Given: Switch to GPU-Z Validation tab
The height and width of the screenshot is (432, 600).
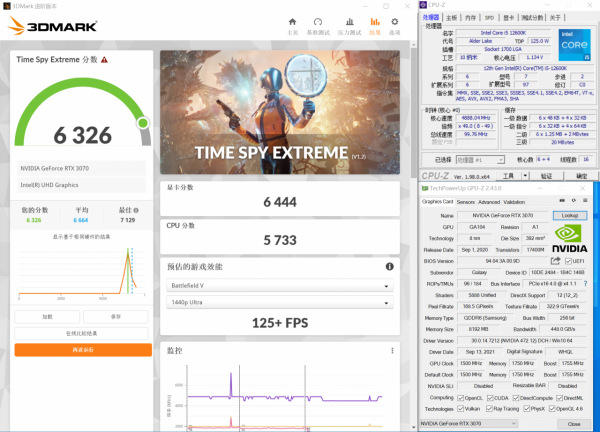Looking at the screenshot, I should (x=514, y=202).
